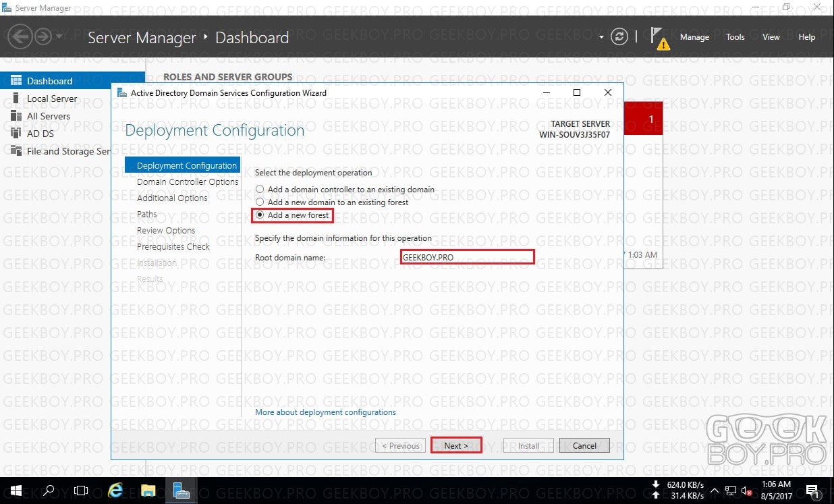Open the navigation history dropdown arrow
Viewport: 834px width, 504px height.
59,36
